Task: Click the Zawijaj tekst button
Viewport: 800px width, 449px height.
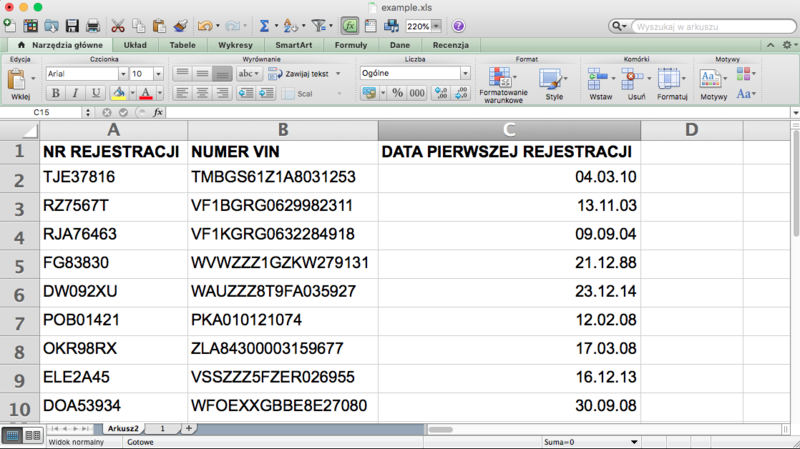Action: pyautogui.click(x=302, y=74)
